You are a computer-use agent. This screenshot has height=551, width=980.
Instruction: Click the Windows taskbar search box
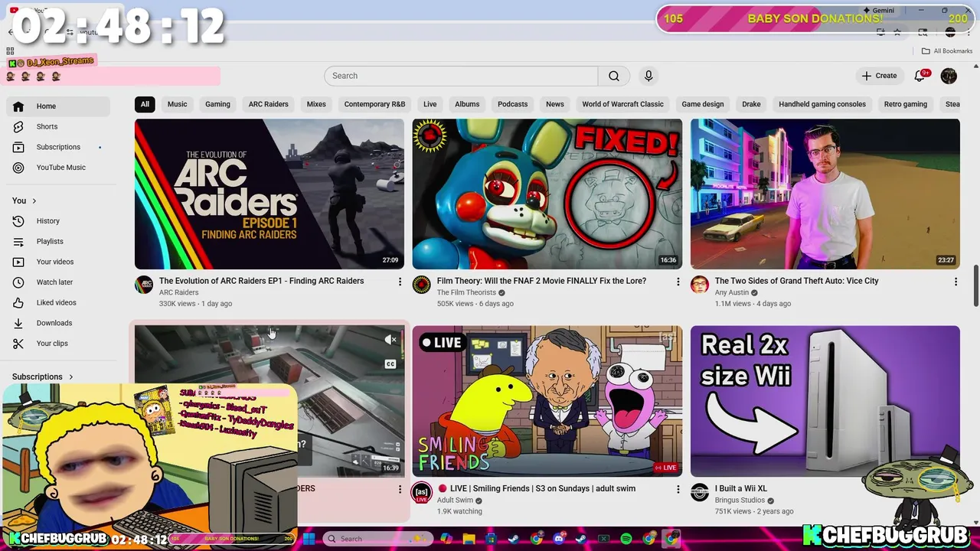(x=377, y=539)
